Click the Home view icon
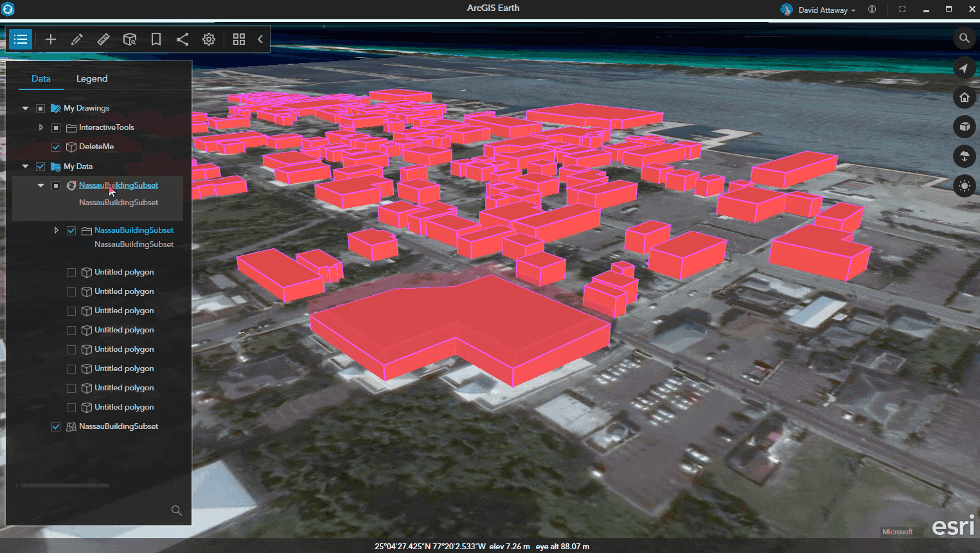The height and width of the screenshot is (553, 980). click(964, 97)
